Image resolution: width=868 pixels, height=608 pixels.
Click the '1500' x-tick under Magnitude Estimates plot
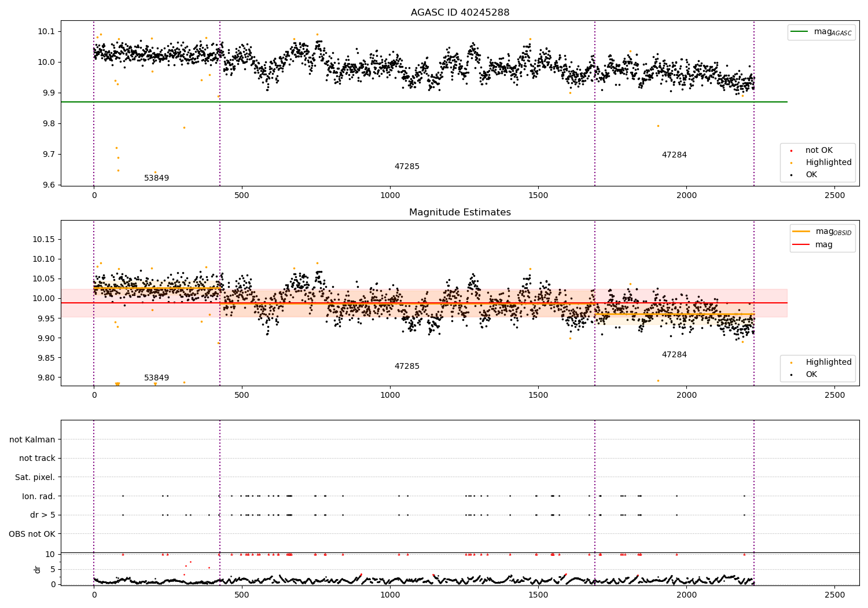[538, 395]
